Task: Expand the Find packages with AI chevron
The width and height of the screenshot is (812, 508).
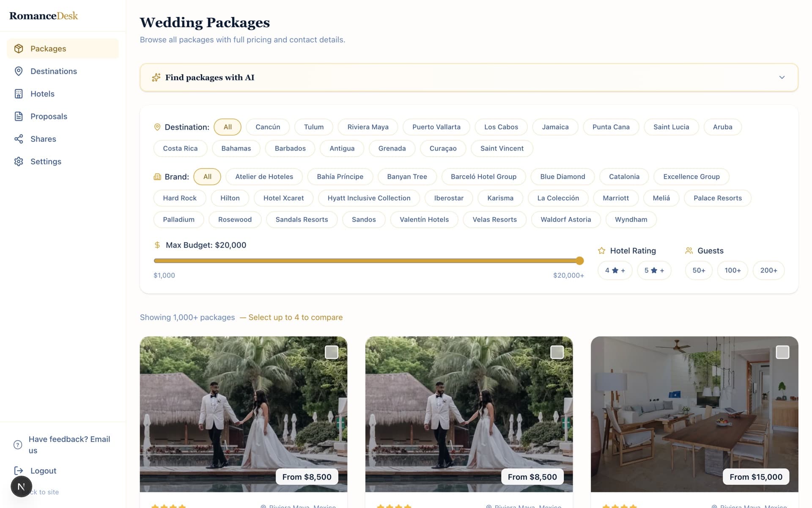Action: (x=782, y=77)
